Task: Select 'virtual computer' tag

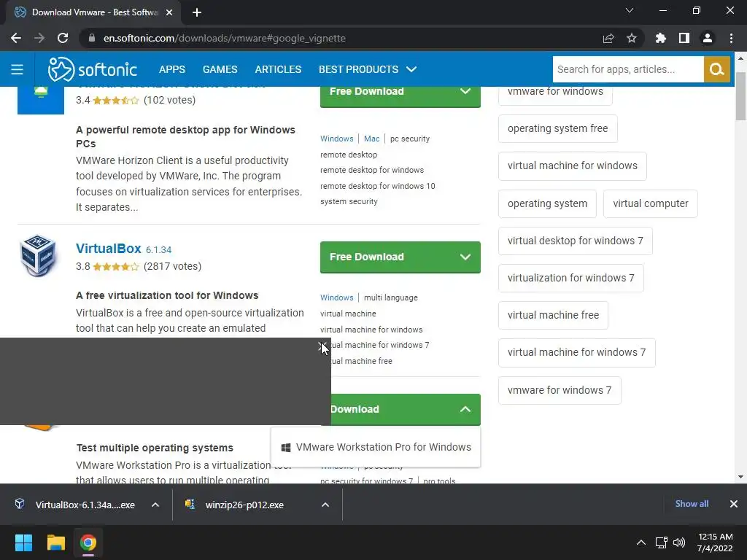Action: (x=651, y=204)
